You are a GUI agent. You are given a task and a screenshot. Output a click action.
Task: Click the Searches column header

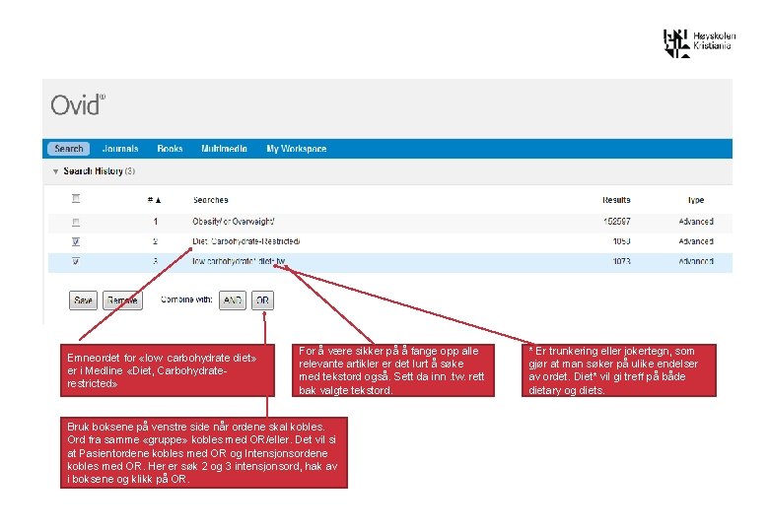210,200
